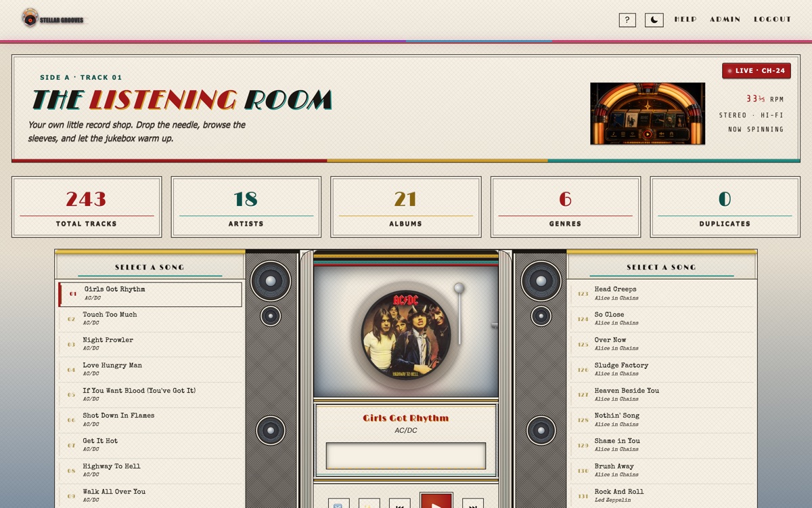Click the right SELECT A SONG header
The height and width of the screenshot is (508, 812).
tap(661, 267)
